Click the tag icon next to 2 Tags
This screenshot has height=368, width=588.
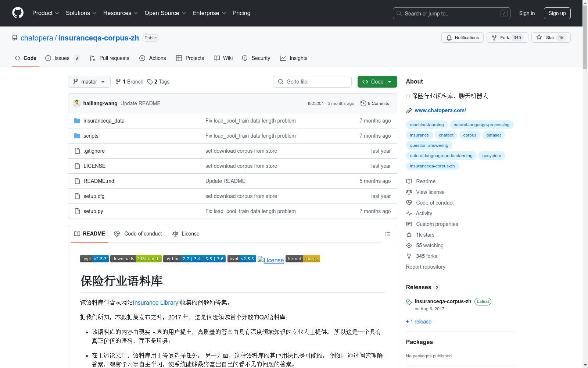(x=150, y=82)
